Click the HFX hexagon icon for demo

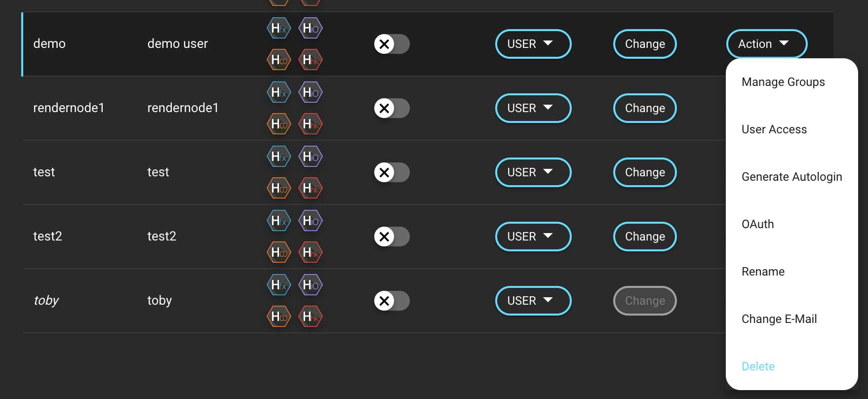pos(279,28)
